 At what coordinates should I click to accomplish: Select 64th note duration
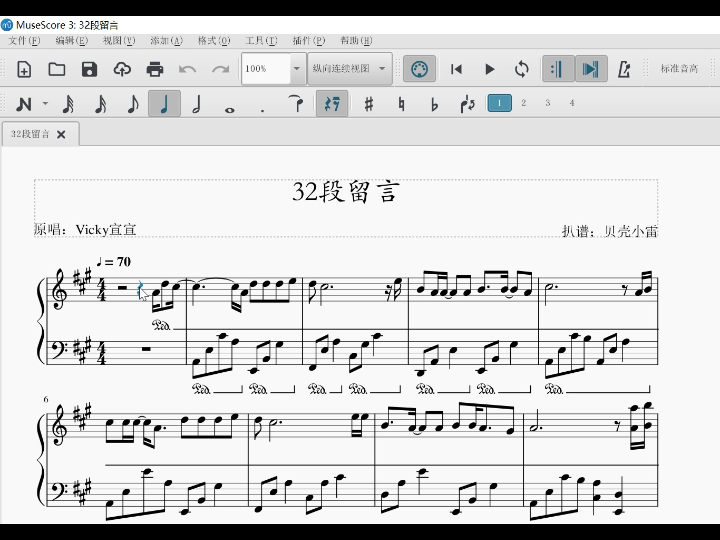(x=68, y=104)
